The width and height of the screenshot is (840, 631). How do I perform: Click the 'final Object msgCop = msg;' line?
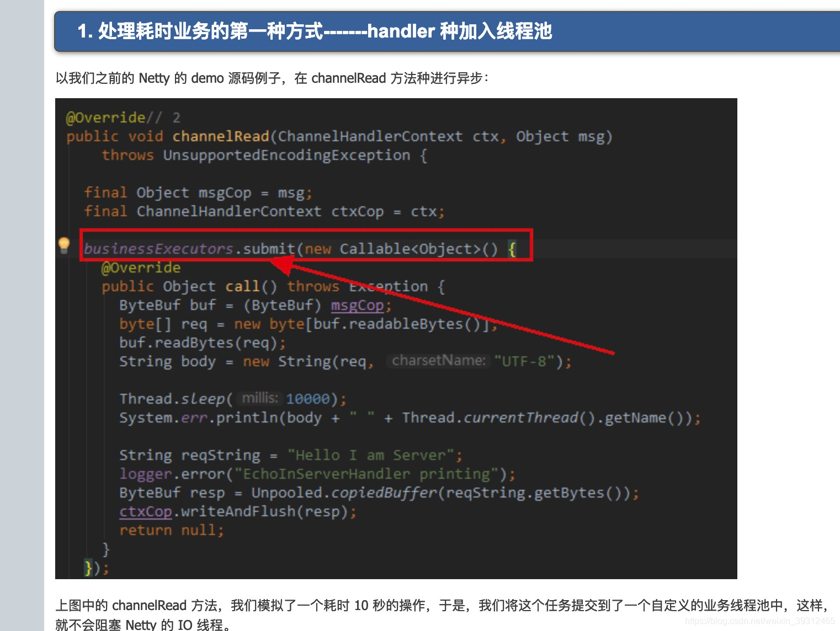(x=198, y=193)
